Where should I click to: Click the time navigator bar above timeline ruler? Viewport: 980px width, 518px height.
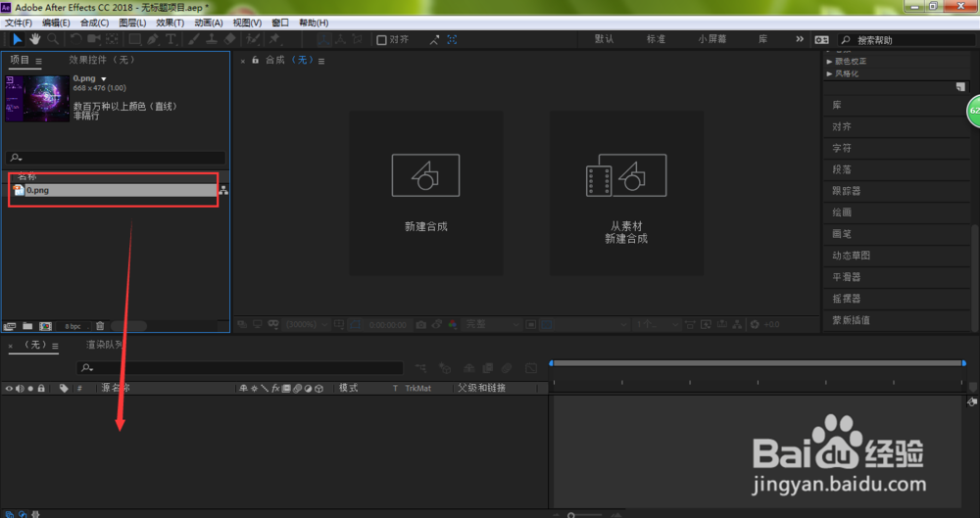point(759,363)
